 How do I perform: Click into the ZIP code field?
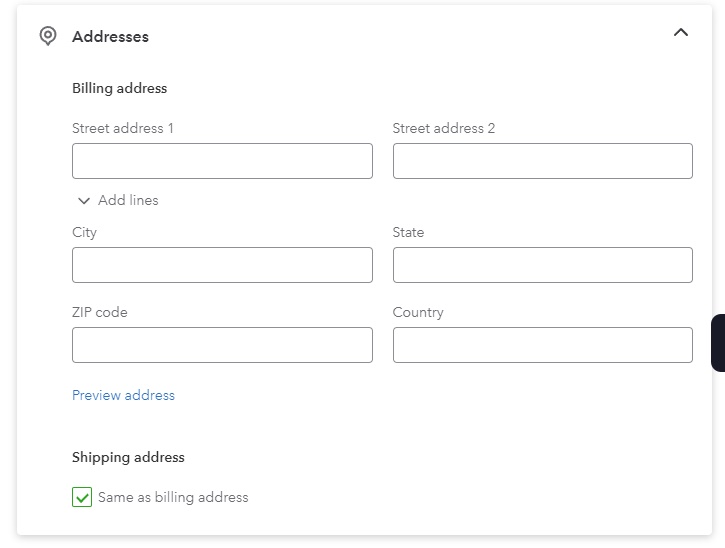pyautogui.click(x=222, y=345)
